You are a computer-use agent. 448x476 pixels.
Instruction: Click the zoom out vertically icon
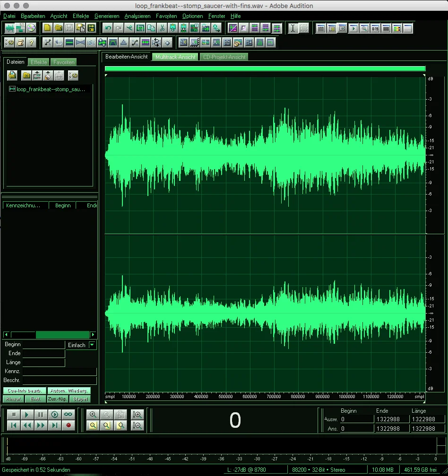(x=138, y=425)
